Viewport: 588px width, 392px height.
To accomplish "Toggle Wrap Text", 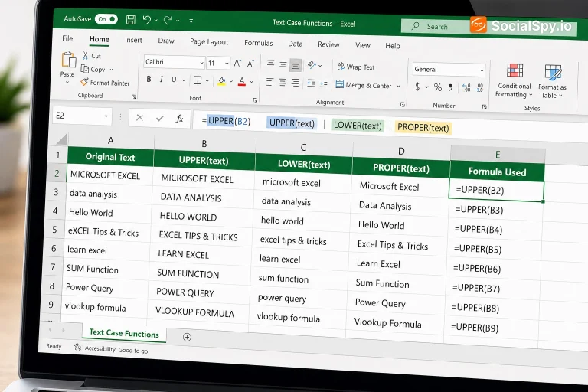I will tap(356, 67).
